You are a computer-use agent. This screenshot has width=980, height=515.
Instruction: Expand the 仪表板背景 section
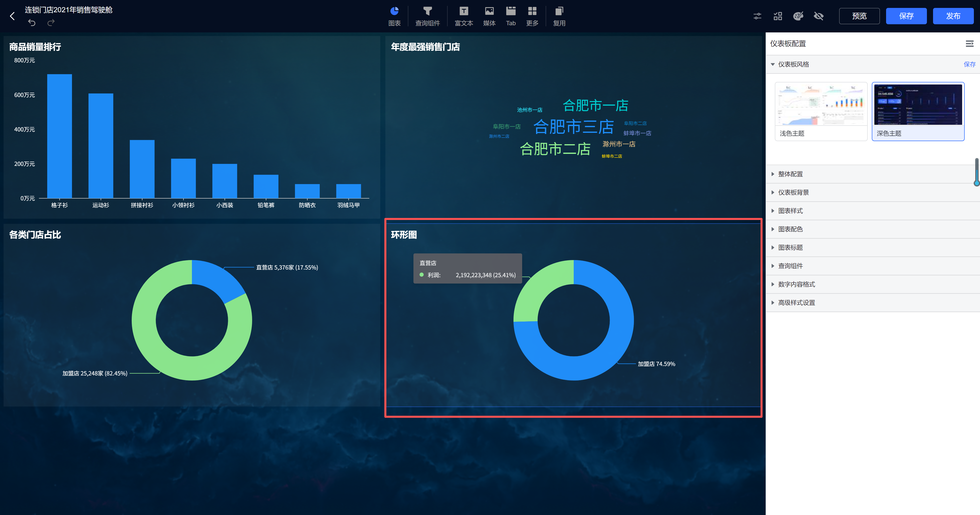[x=793, y=192]
